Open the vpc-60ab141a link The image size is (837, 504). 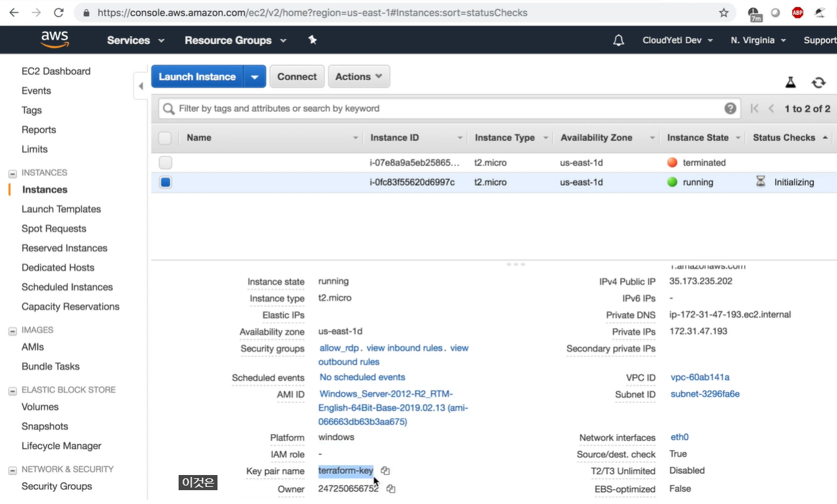tap(700, 378)
